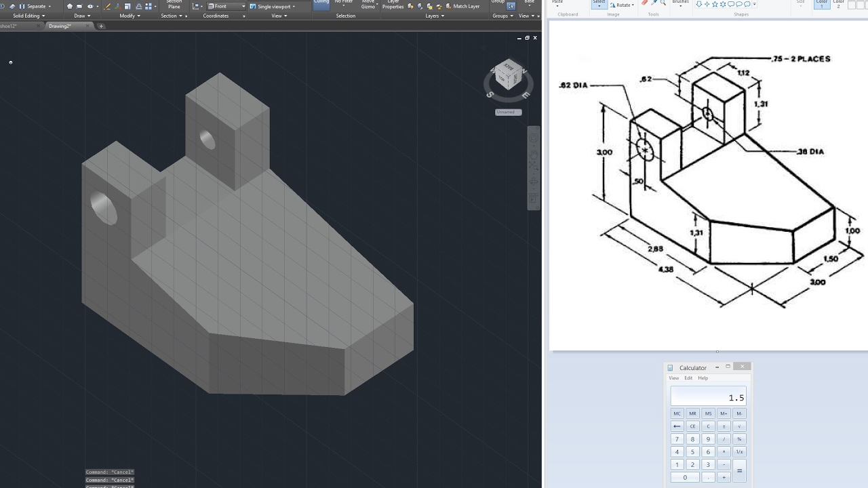Toggle the Culling selection button
This screenshot has width=868, height=488.
(x=321, y=4)
